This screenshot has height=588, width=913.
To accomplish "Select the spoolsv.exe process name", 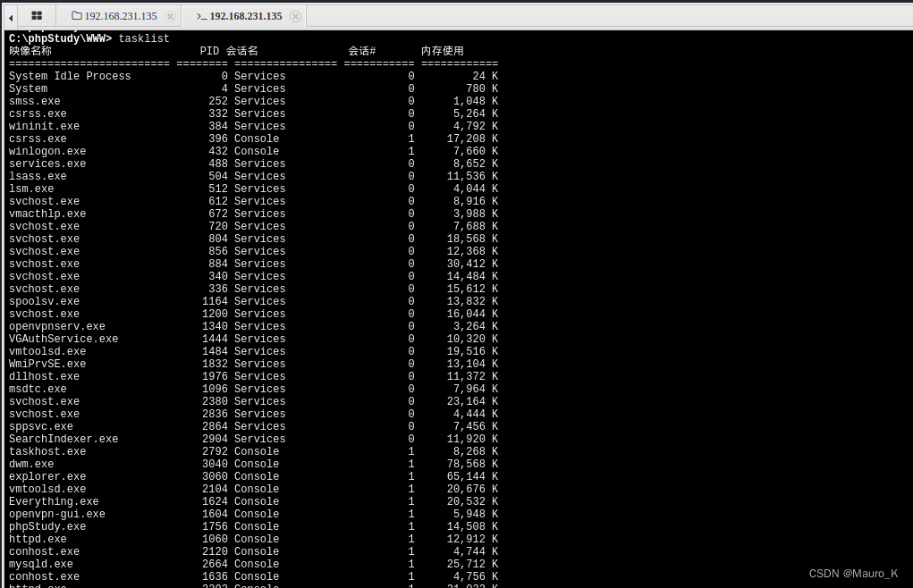I will (44, 301).
